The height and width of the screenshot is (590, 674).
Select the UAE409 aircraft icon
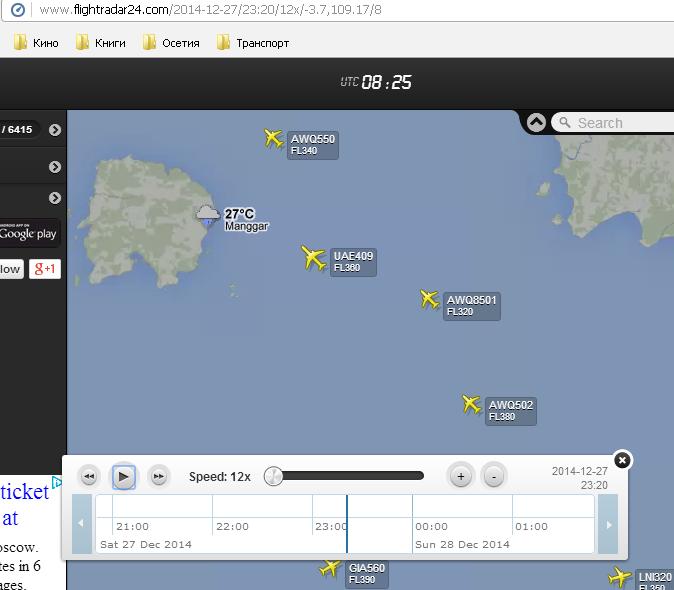[313, 259]
